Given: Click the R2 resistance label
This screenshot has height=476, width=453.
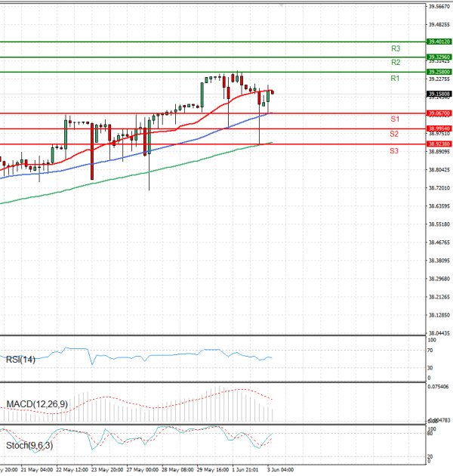Looking at the screenshot, I should (396, 63).
